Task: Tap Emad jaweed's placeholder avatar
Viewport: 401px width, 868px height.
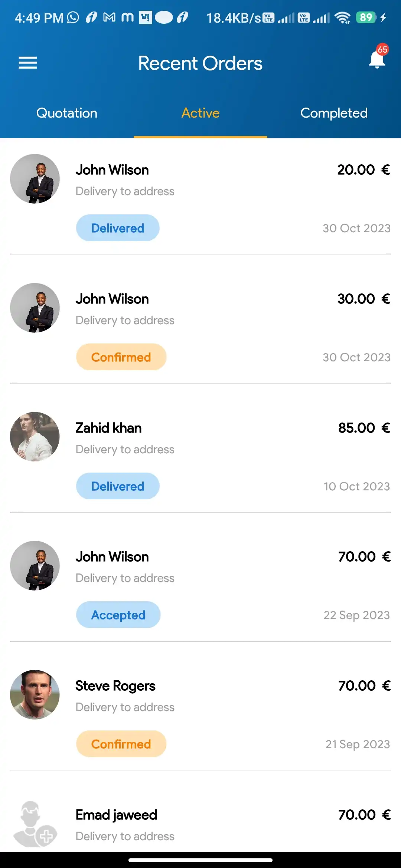Action: (35, 824)
